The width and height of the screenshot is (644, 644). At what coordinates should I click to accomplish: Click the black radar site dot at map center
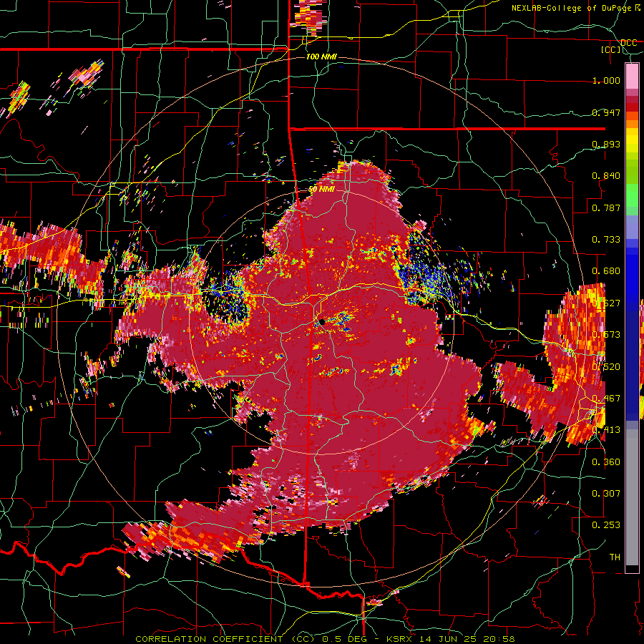click(x=322, y=321)
